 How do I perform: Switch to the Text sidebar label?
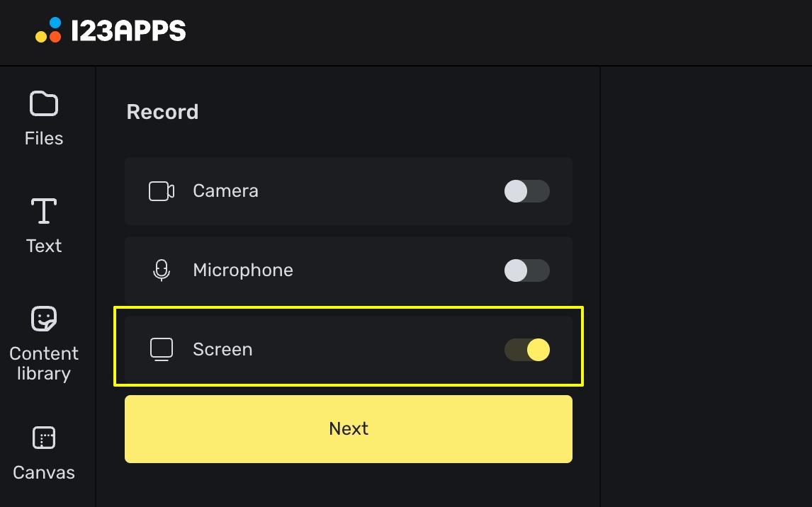tap(44, 245)
